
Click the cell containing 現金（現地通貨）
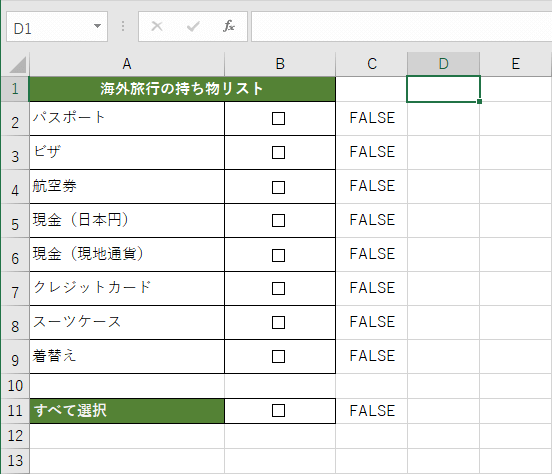coord(127,255)
